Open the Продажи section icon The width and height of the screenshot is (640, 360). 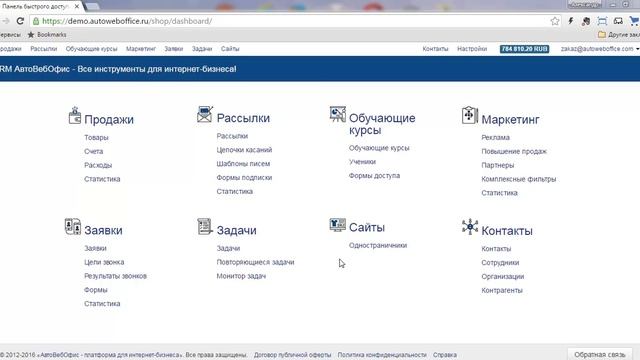tap(75, 115)
